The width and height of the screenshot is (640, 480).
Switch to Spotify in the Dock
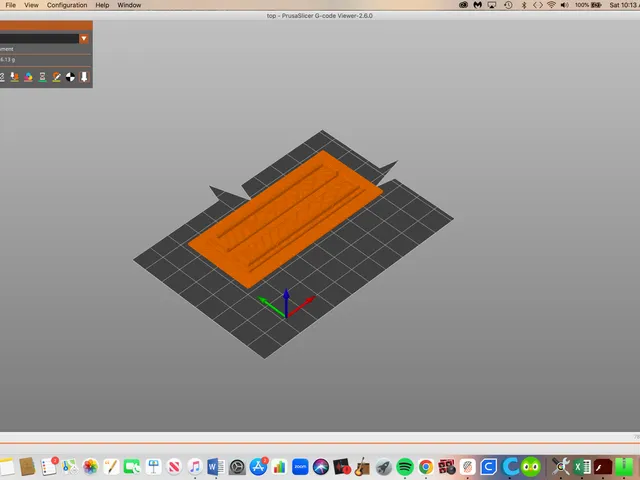pos(404,467)
